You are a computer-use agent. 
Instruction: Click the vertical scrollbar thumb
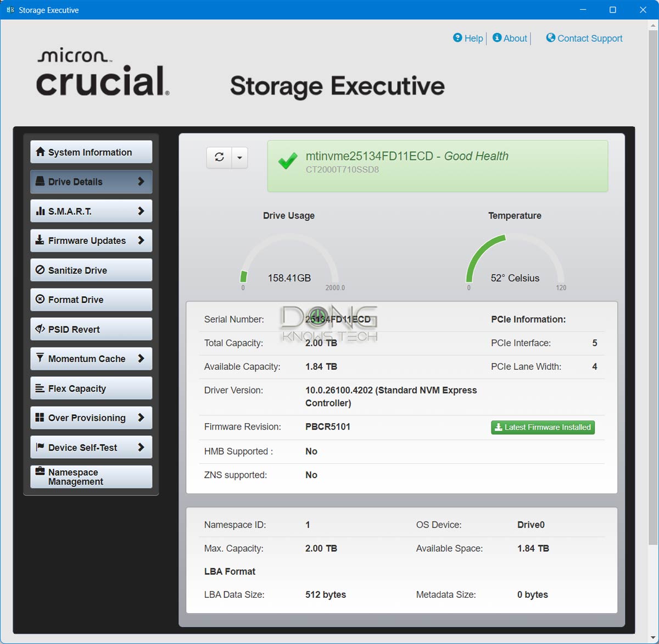[653, 288]
